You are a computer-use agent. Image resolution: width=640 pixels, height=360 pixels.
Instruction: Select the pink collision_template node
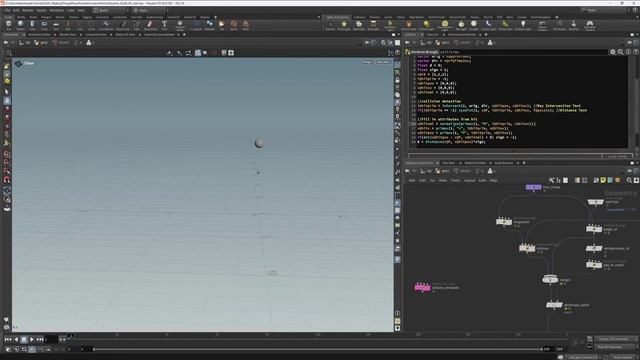coord(422,287)
